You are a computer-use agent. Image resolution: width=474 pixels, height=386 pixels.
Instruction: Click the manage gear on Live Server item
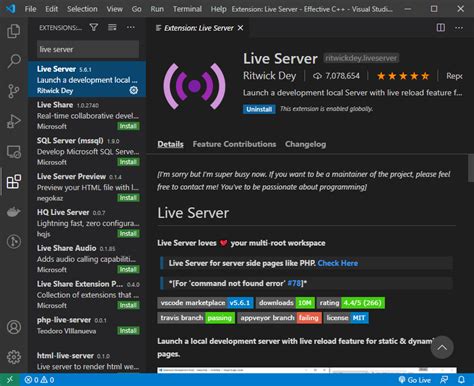click(x=134, y=90)
